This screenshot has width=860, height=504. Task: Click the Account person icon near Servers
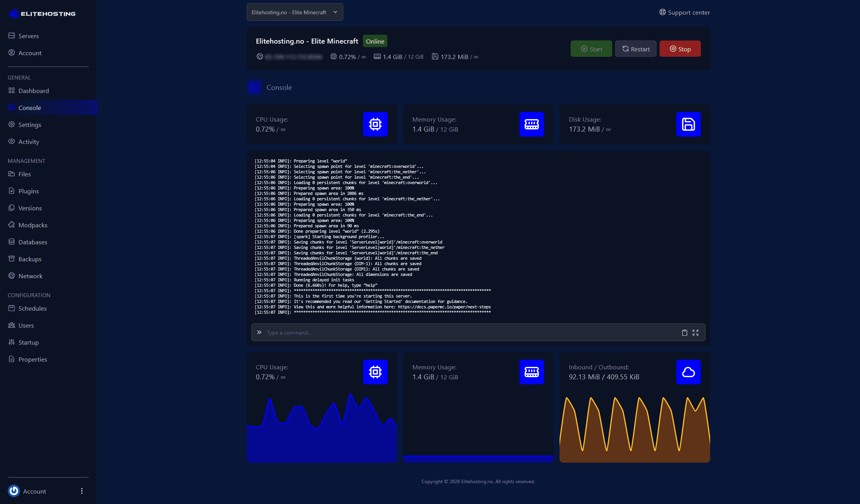12,52
